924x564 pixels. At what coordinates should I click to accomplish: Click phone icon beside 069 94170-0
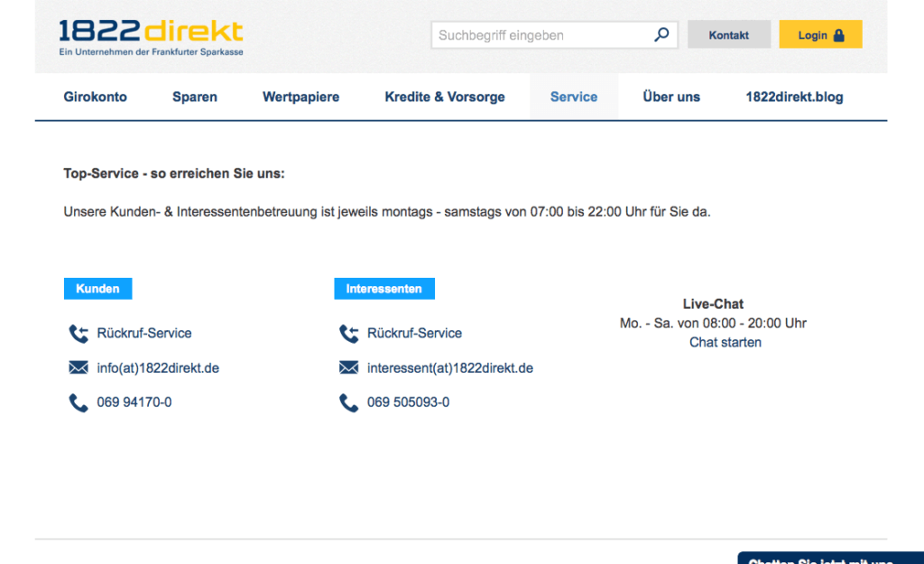(79, 402)
